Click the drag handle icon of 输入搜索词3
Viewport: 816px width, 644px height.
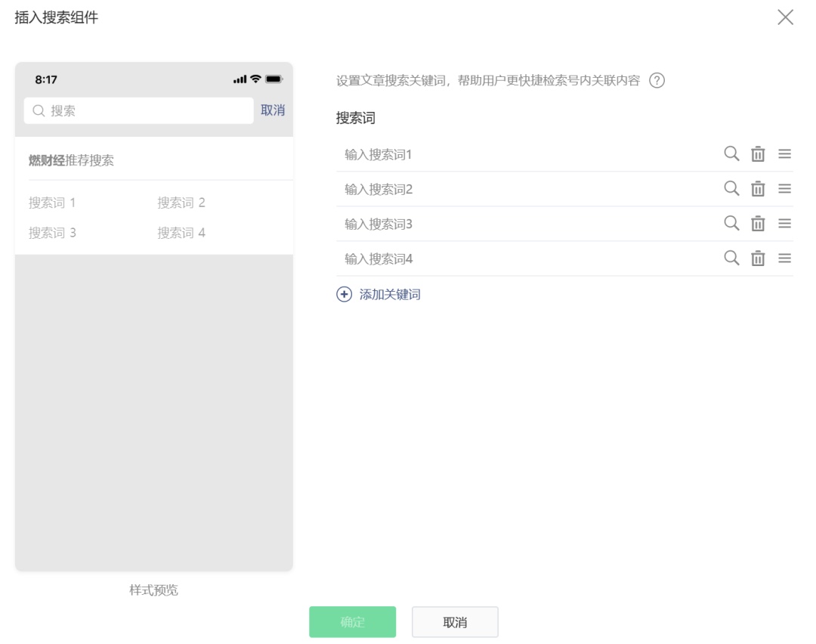tap(784, 223)
